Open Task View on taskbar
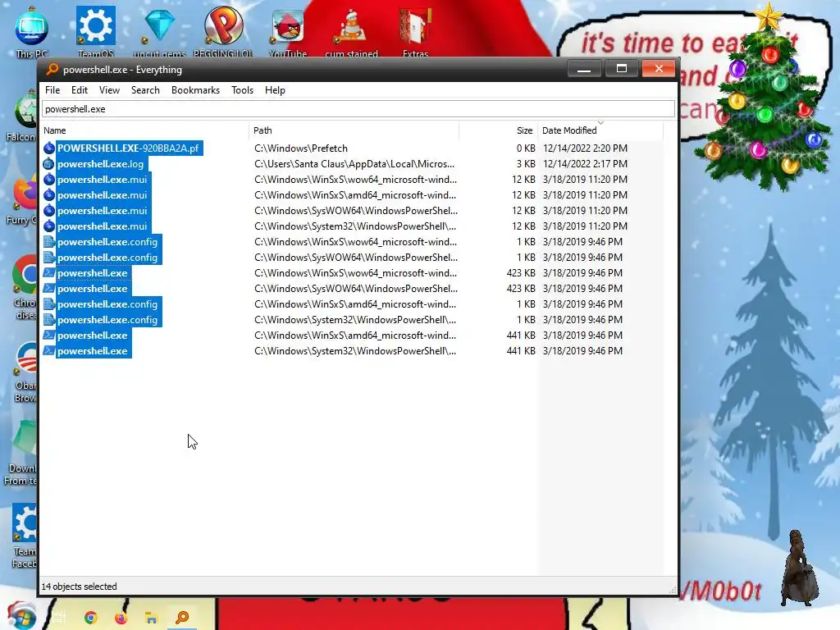Image resolution: width=840 pixels, height=630 pixels. tap(59, 618)
